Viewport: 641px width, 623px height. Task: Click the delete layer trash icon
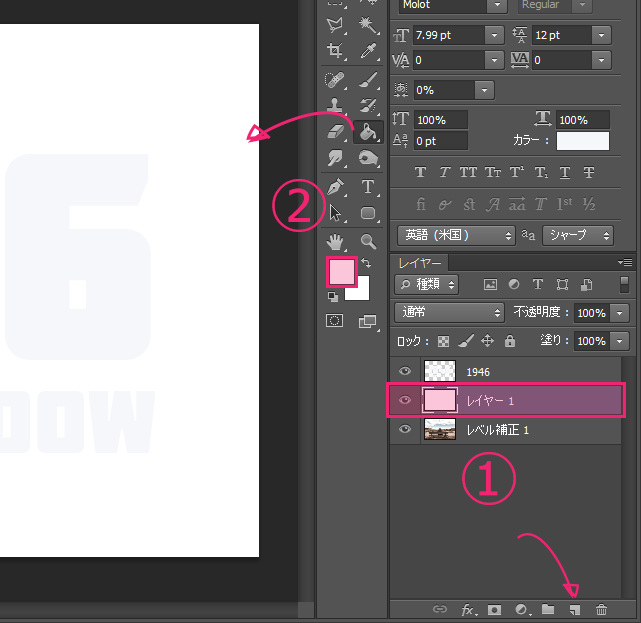tap(601, 609)
